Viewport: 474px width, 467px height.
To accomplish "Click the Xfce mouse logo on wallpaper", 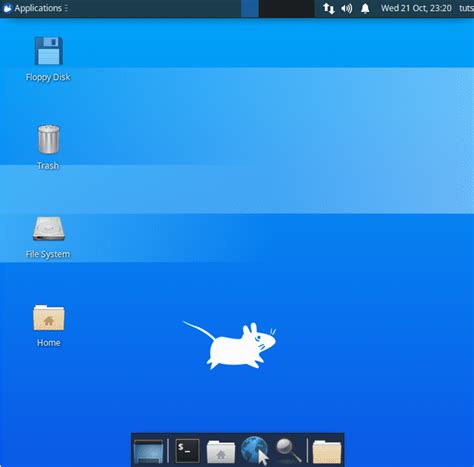I will [229, 345].
